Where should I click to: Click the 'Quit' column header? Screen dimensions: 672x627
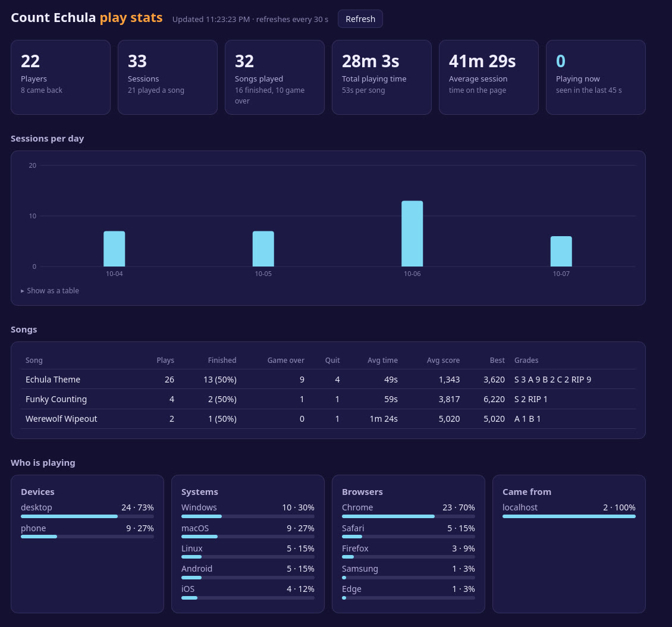click(332, 360)
